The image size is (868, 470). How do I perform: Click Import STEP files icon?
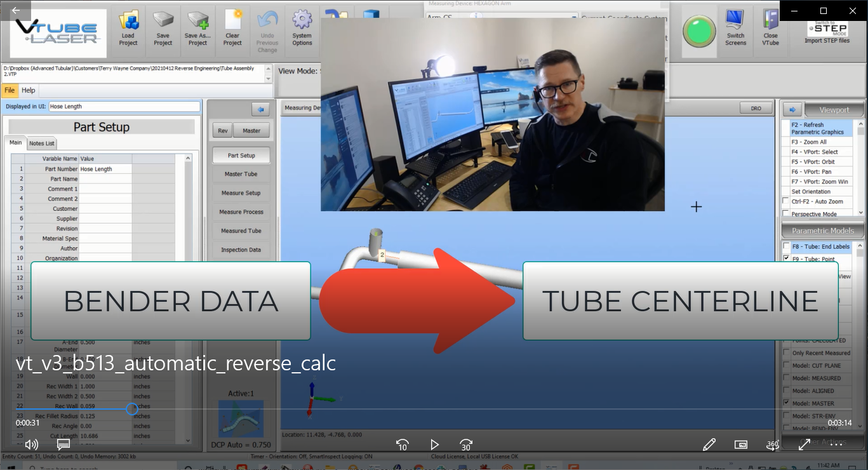point(827,31)
